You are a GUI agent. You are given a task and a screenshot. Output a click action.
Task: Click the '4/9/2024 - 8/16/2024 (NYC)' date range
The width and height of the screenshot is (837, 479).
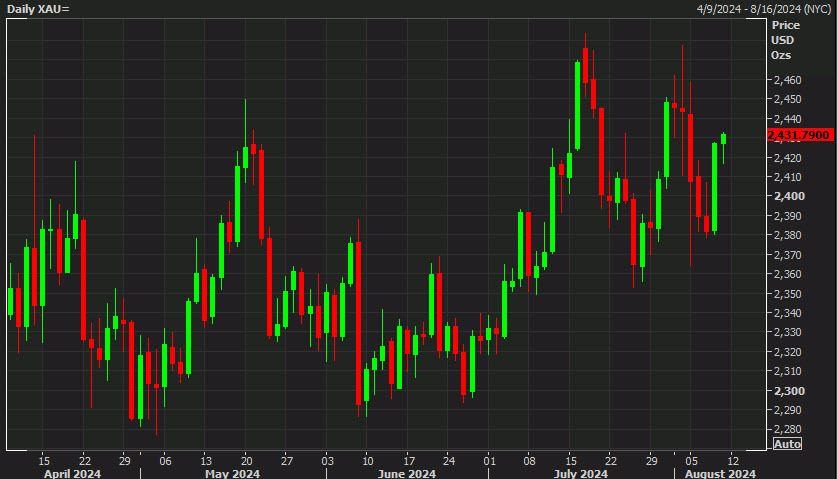tap(764, 9)
